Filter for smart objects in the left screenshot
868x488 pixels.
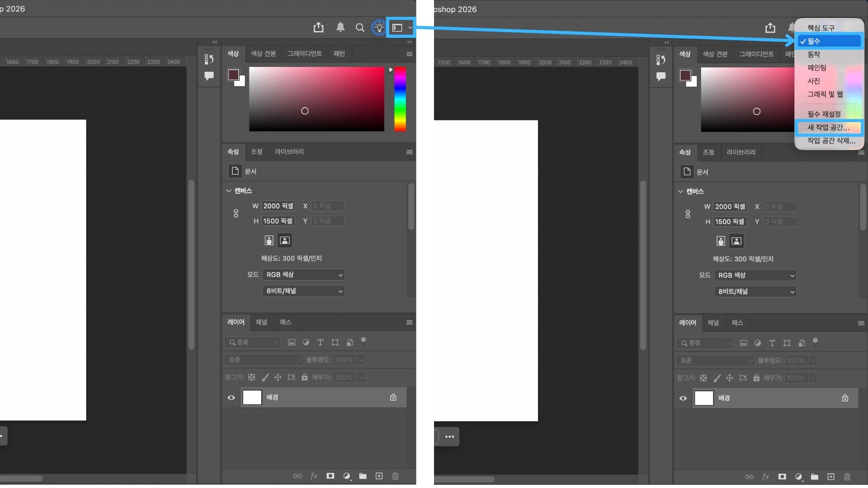coord(349,343)
